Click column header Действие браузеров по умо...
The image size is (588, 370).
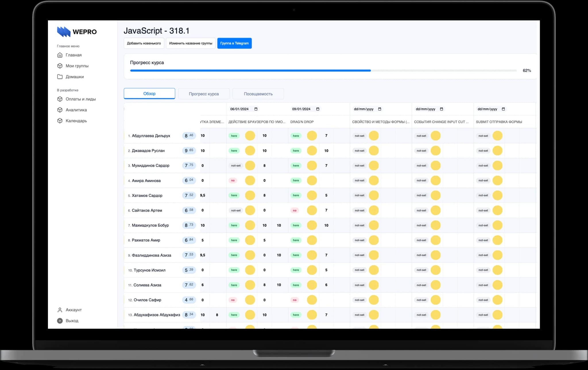tap(257, 122)
